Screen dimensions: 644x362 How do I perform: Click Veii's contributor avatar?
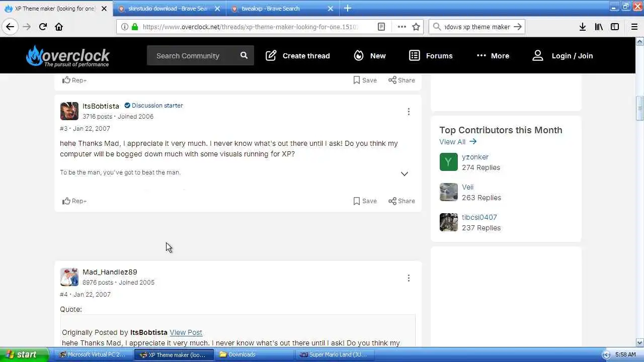tap(448, 192)
